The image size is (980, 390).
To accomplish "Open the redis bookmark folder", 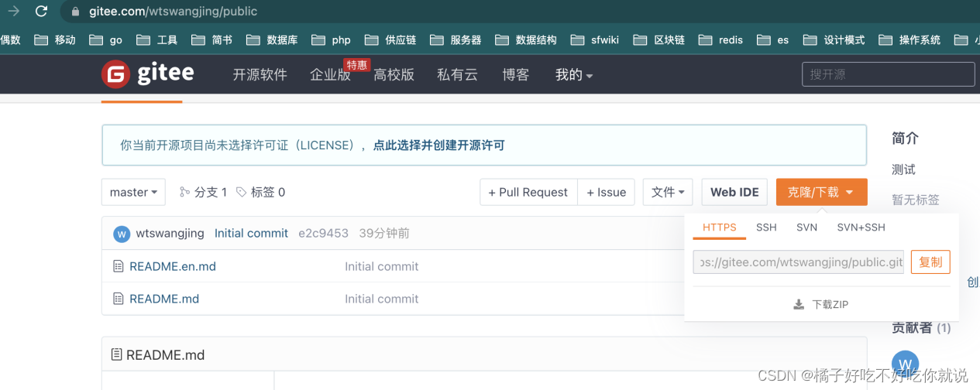I will pyautogui.click(x=721, y=40).
